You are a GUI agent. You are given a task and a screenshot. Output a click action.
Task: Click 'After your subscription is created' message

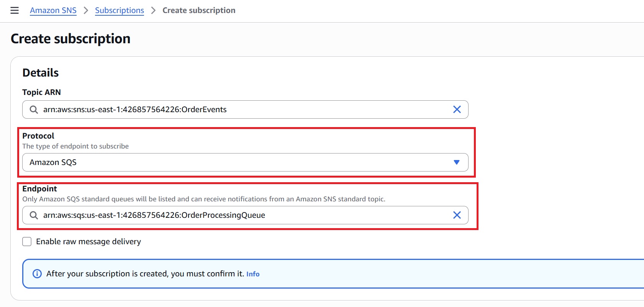(145, 274)
